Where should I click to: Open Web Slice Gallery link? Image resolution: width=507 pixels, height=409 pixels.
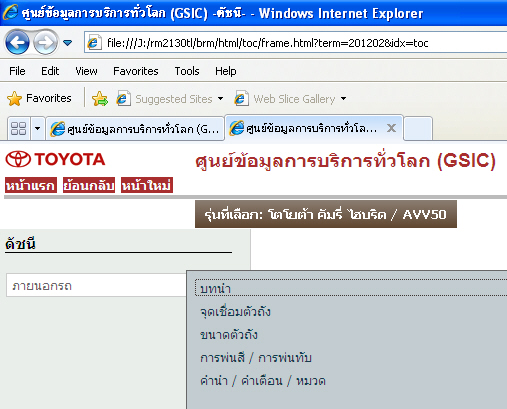pyautogui.click(x=294, y=99)
